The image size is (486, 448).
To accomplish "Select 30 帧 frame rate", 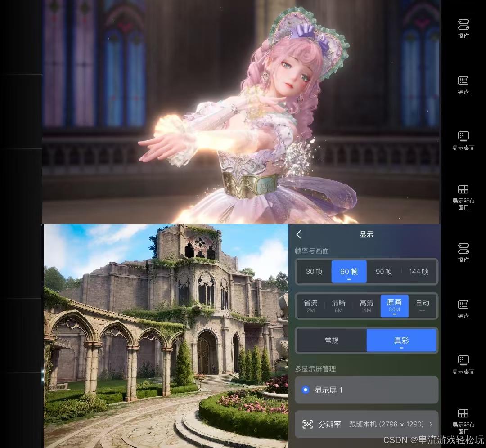I will tap(314, 272).
